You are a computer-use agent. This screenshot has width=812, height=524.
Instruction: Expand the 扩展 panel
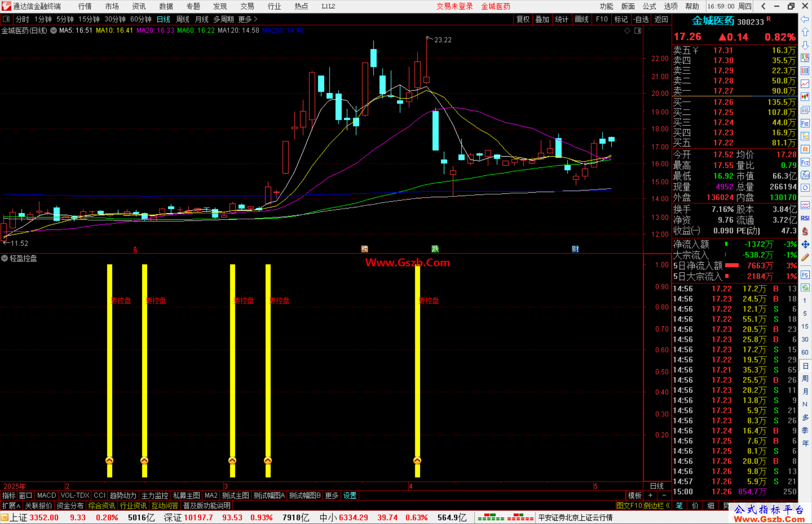tap(11, 506)
